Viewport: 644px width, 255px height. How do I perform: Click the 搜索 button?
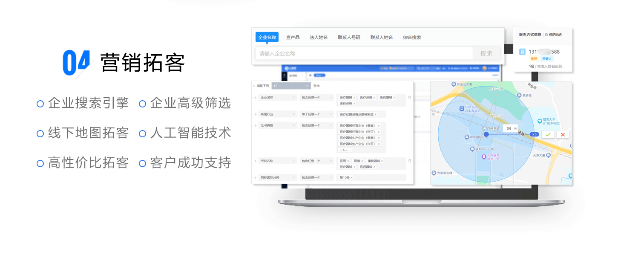pyautogui.click(x=486, y=53)
